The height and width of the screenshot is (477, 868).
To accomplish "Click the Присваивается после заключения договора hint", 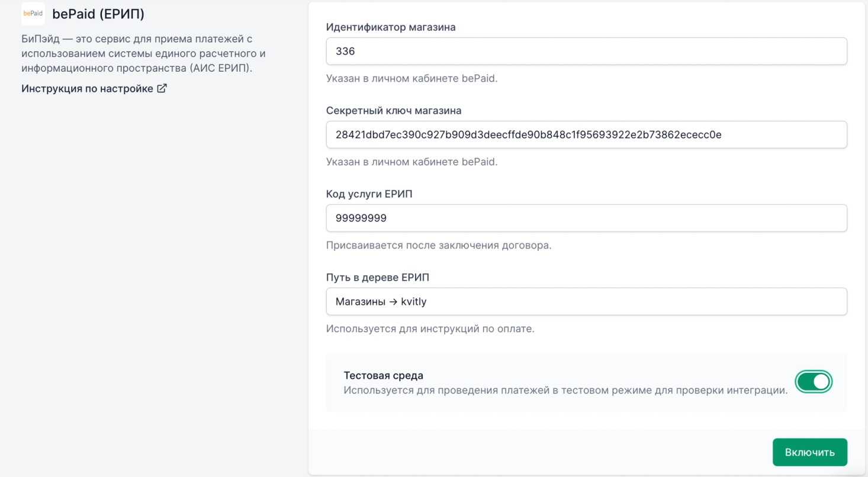I will click(x=439, y=245).
